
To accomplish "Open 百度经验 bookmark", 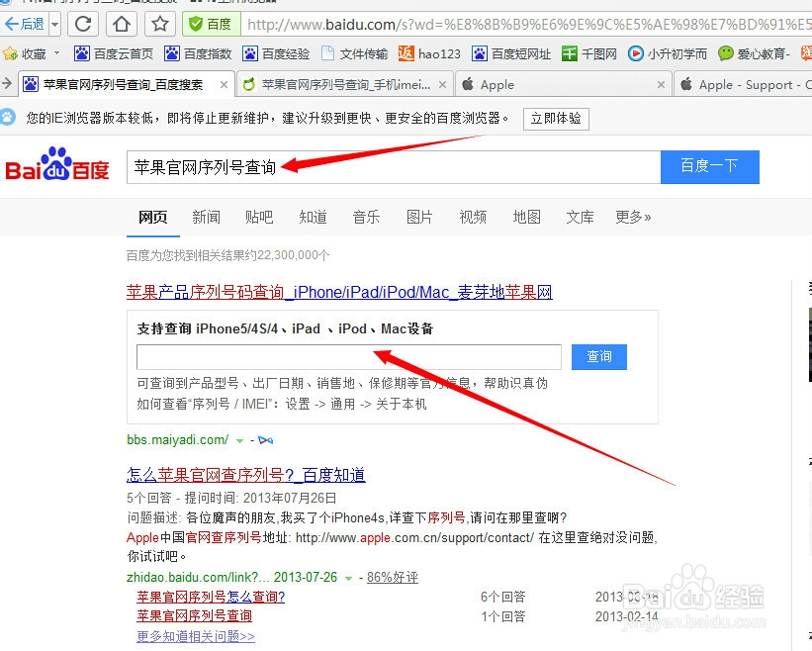I will tap(276, 53).
